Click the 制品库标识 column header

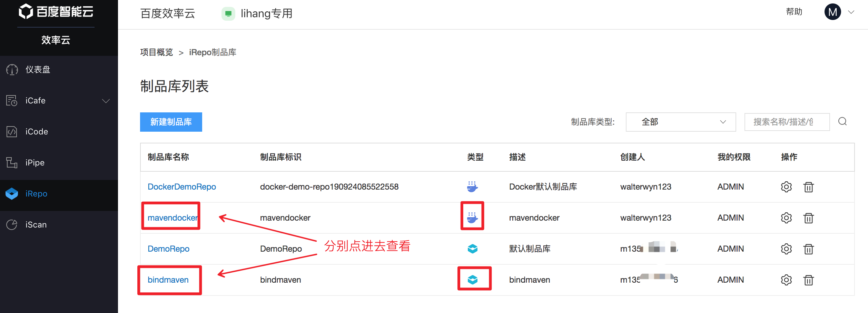click(280, 157)
